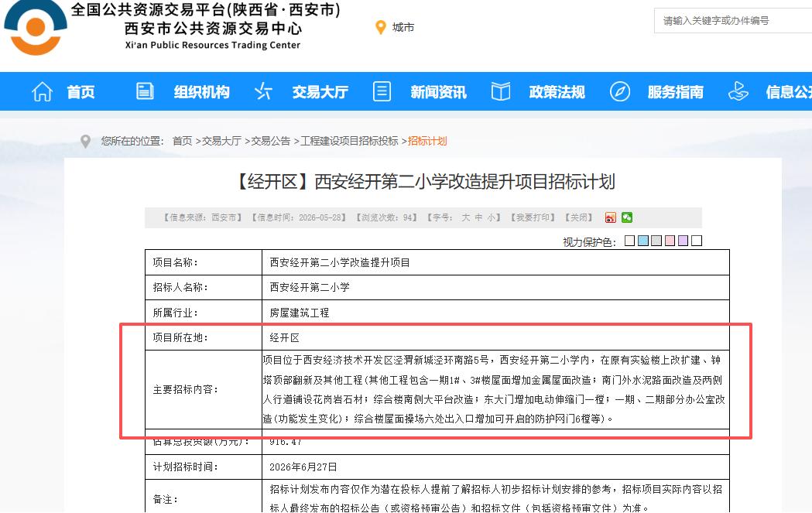Click the tenderer value 西安经开第二小学

[x=310, y=287]
